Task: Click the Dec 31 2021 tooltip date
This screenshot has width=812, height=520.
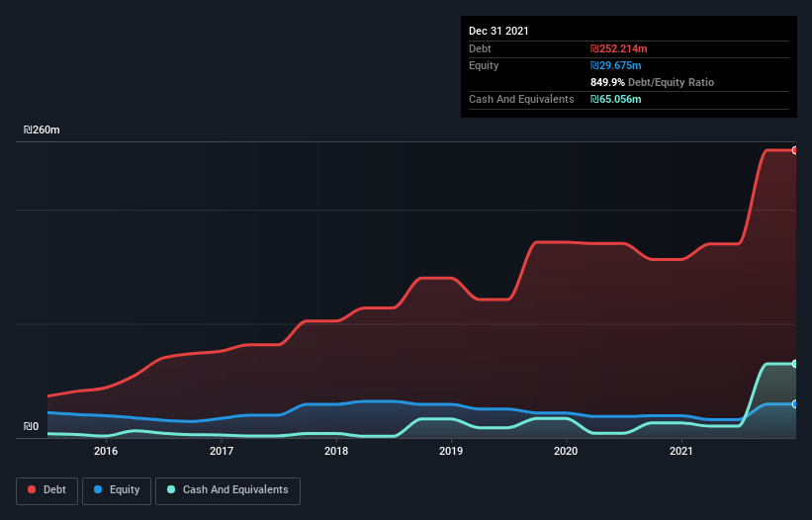Action: 498,31
